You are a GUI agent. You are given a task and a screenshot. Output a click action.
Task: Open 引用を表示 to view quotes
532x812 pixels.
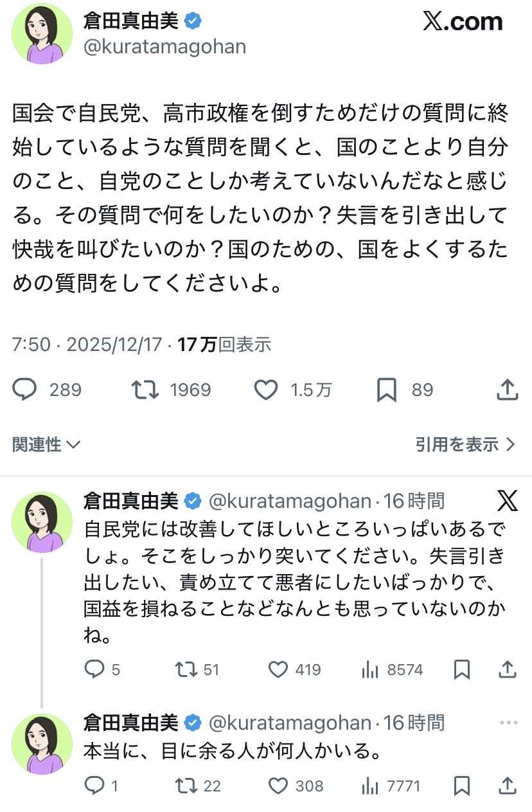(x=465, y=444)
